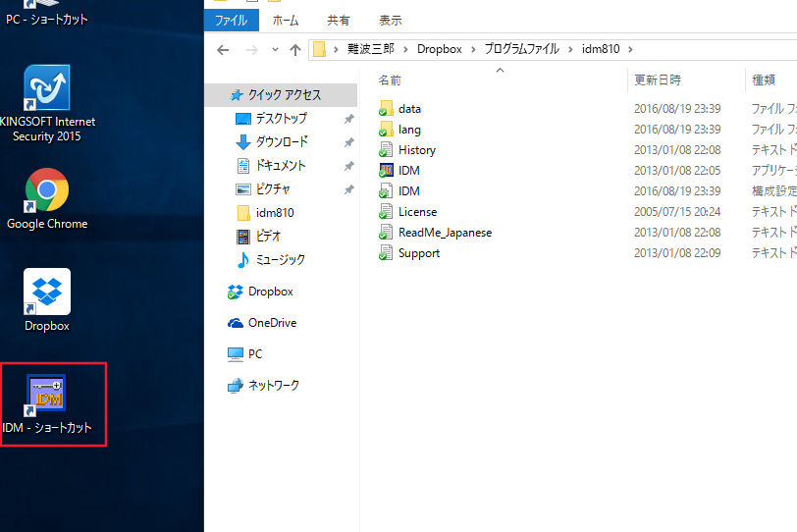Select the IDM application file
The image size is (797, 532).
399,170
